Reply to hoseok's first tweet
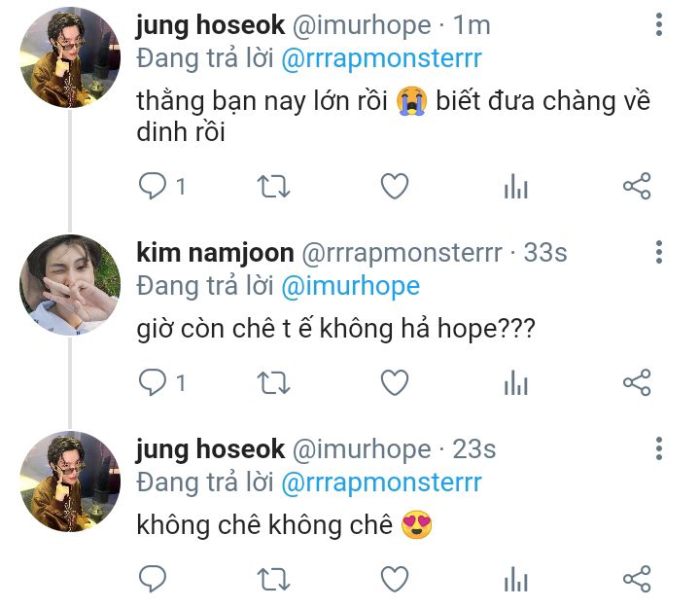Screen dimensions: 700x607 point(154,187)
